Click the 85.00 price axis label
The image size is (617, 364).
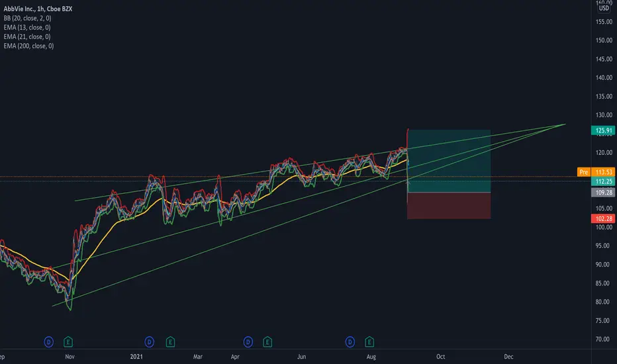point(602,283)
